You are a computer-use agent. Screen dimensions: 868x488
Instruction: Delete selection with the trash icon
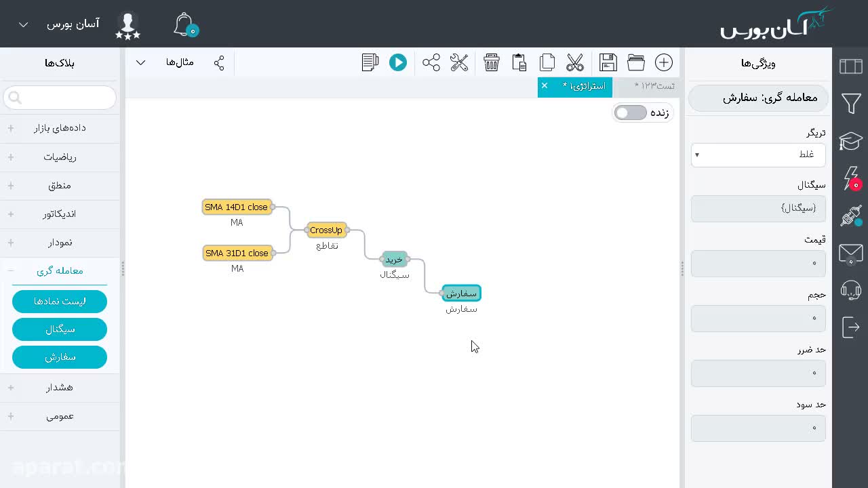click(492, 62)
